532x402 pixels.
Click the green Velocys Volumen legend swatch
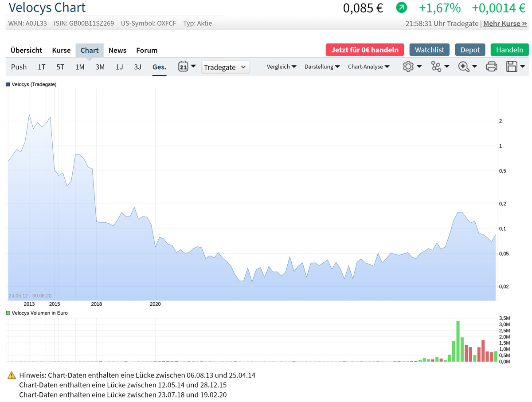8,313
